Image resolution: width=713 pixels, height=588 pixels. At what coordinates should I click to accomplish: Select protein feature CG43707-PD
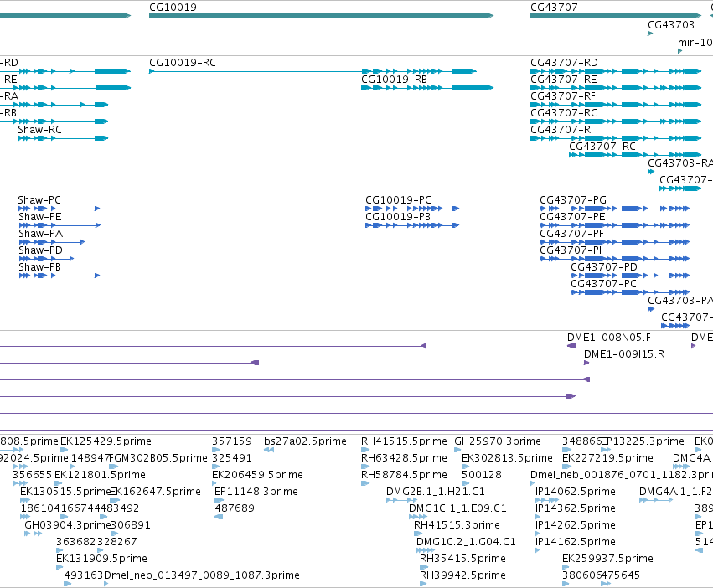[x=630, y=276]
